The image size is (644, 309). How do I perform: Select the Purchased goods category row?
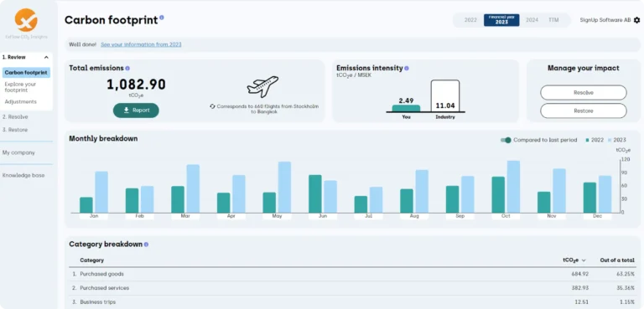352,274
